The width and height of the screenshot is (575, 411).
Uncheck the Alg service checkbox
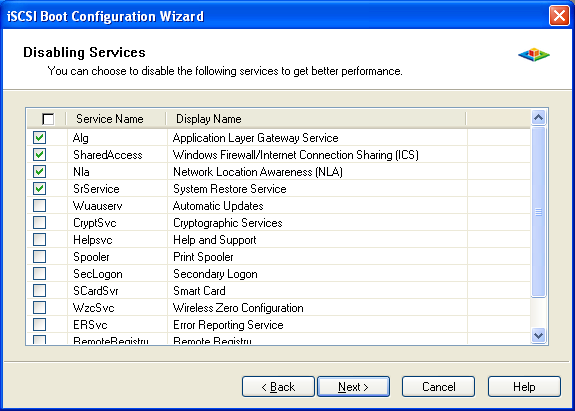(x=40, y=137)
